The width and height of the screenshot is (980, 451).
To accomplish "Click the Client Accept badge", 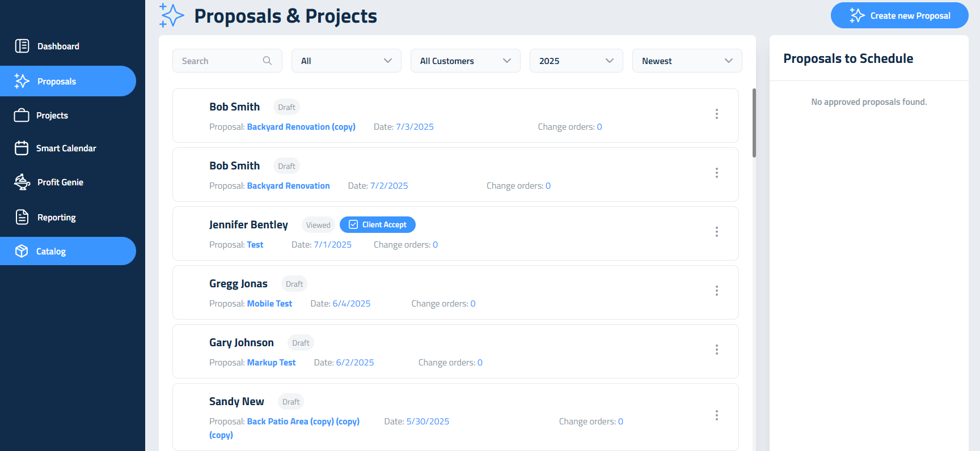I will [378, 225].
